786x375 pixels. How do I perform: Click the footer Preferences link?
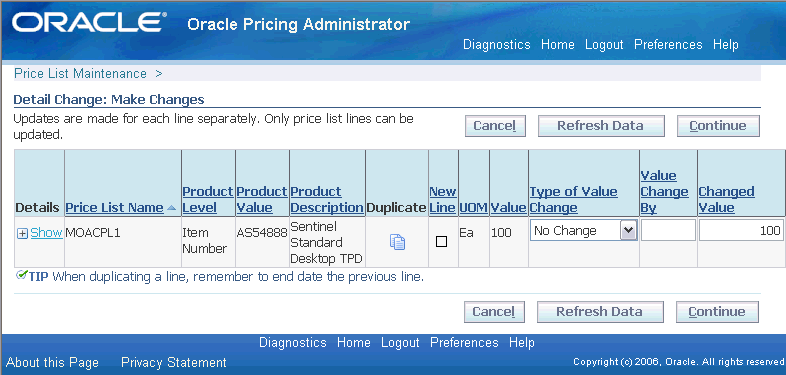pyautogui.click(x=464, y=343)
